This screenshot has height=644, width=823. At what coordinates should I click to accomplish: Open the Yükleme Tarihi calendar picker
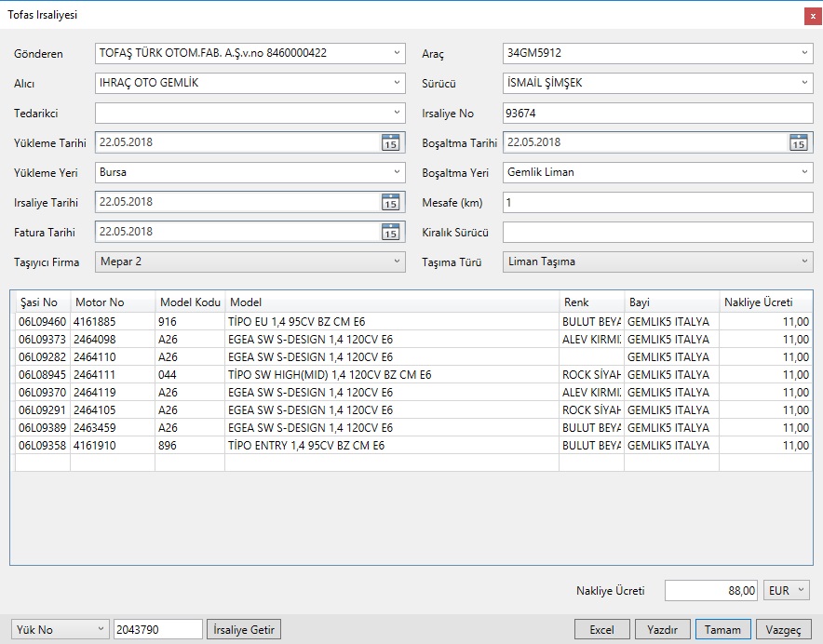[390, 142]
